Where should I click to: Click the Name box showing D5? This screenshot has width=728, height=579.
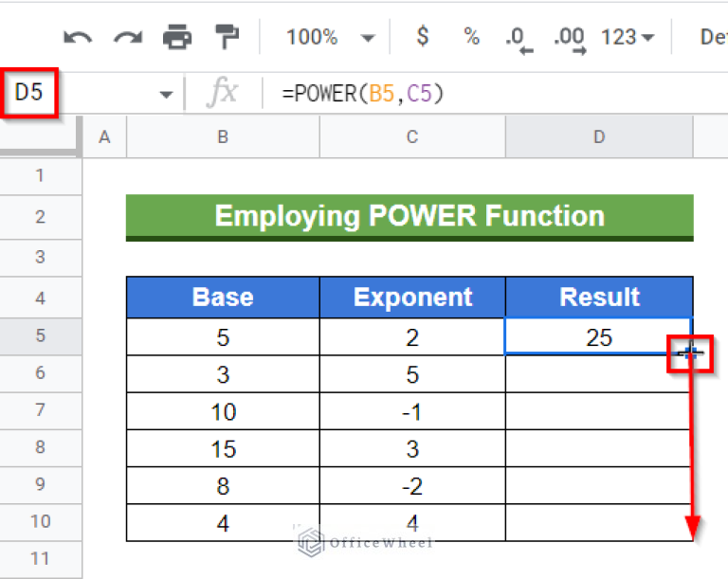tap(29, 93)
